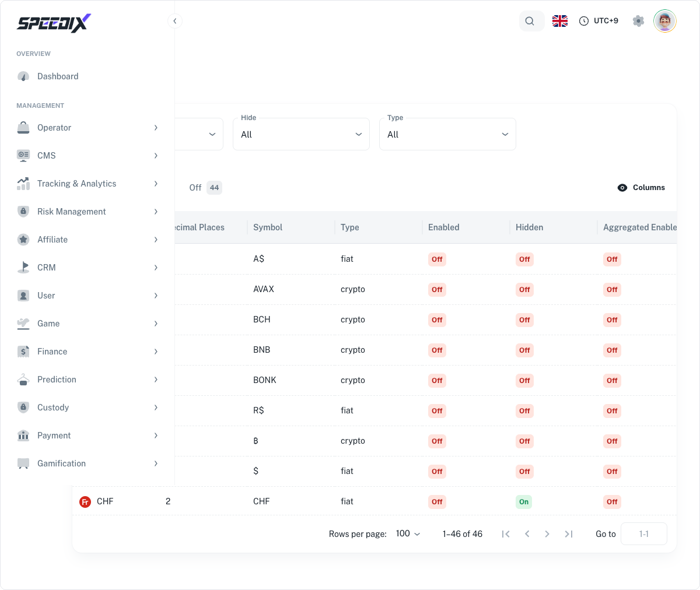Viewport: 700px width, 590px height.
Task: Collapse the sidebar with the arrow button
Action: pos(174,21)
